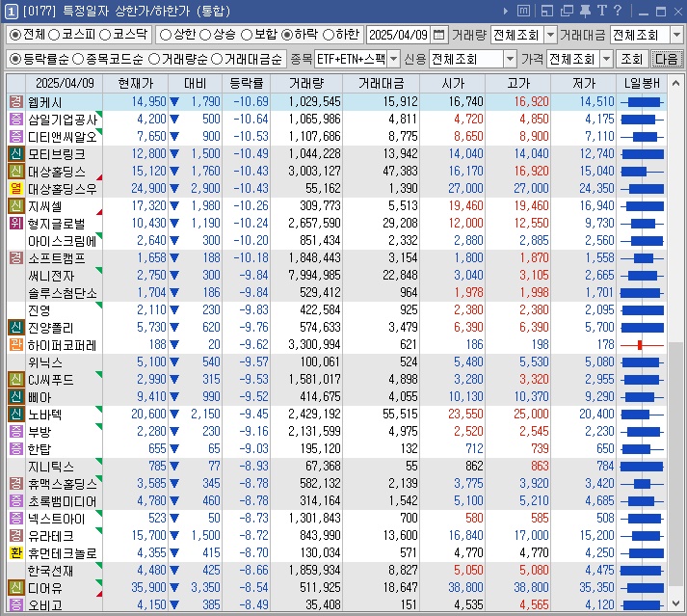Click 웹케시 current price 14,950
This screenshot has width=687, height=616.
[148, 102]
